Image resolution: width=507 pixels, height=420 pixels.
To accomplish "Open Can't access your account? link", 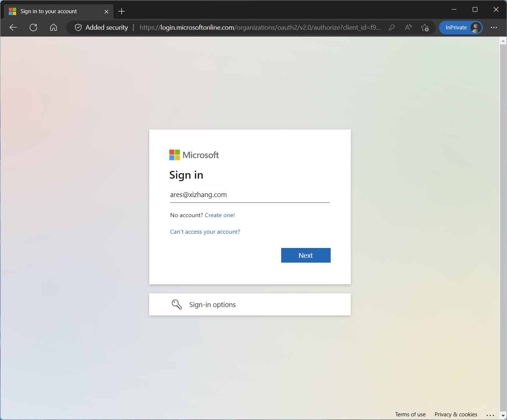I will point(205,232).
